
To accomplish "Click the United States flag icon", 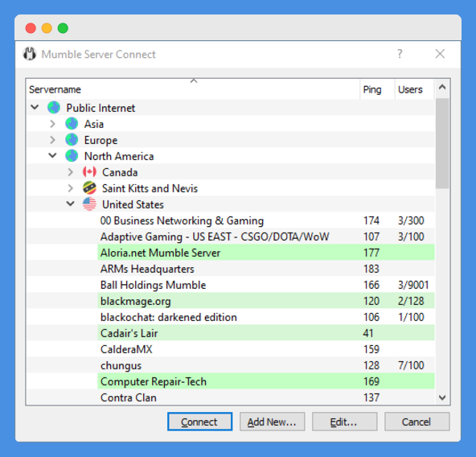I will pyautogui.click(x=89, y=204).
